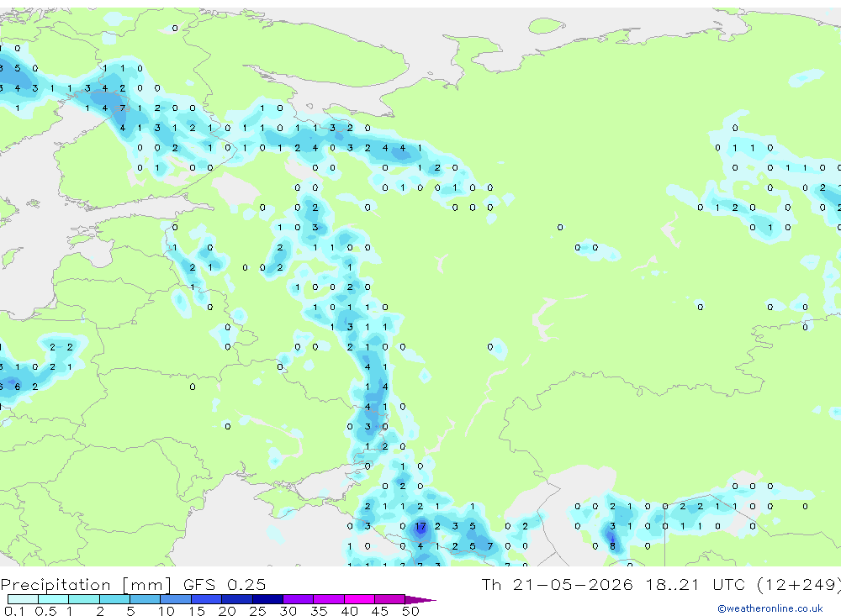Click the '25' legend scale label
Image resolution: width=841 pixels, height=616 pixels.
[257, 611]
